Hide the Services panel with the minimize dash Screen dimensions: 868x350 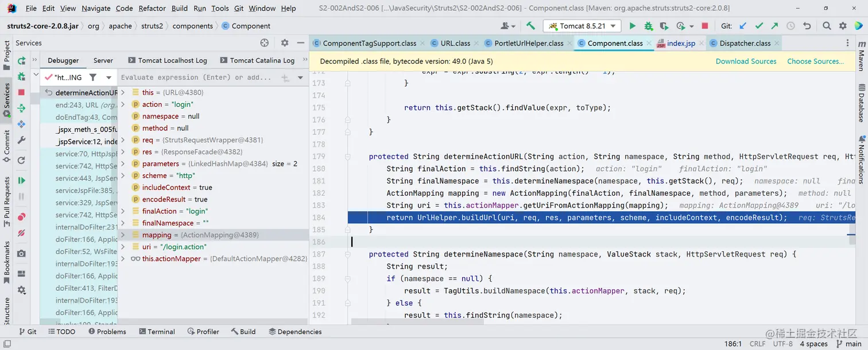(x=300, y=43)
